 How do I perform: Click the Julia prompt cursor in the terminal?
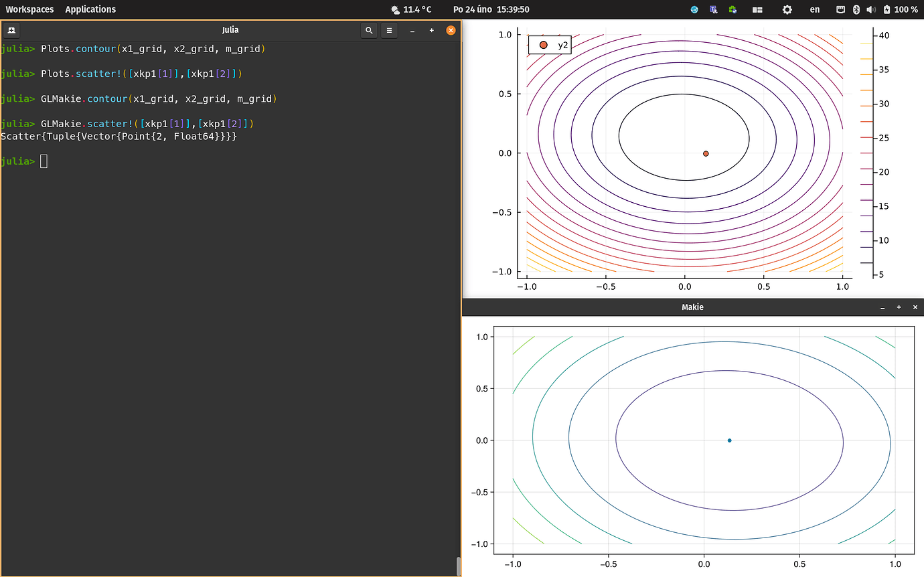pos(43,161)
